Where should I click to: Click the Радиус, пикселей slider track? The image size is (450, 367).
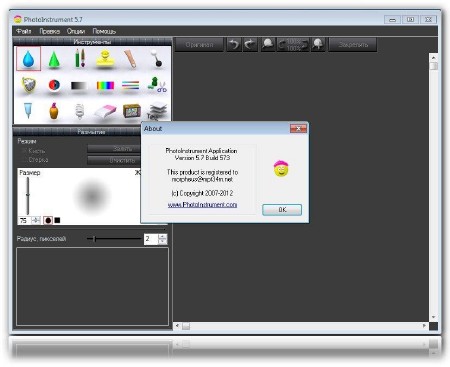(x=114, y=239)
